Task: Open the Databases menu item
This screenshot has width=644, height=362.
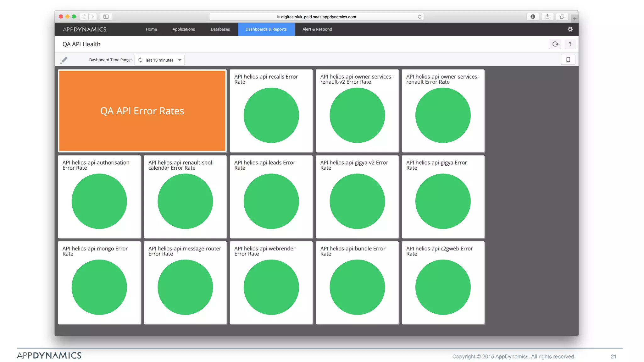Action: coord(220,29)
